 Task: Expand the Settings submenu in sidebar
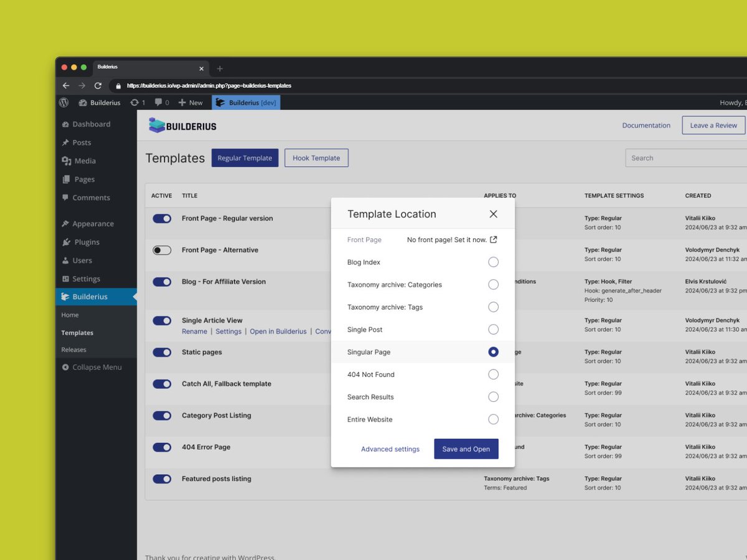click(x=85, y=279)
